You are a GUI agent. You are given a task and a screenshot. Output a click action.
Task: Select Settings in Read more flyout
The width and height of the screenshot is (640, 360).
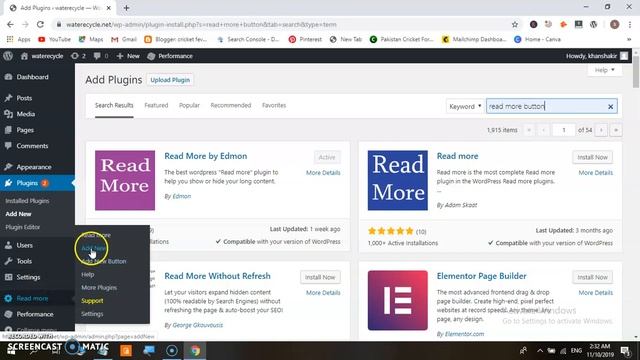[x=92, y=314]
